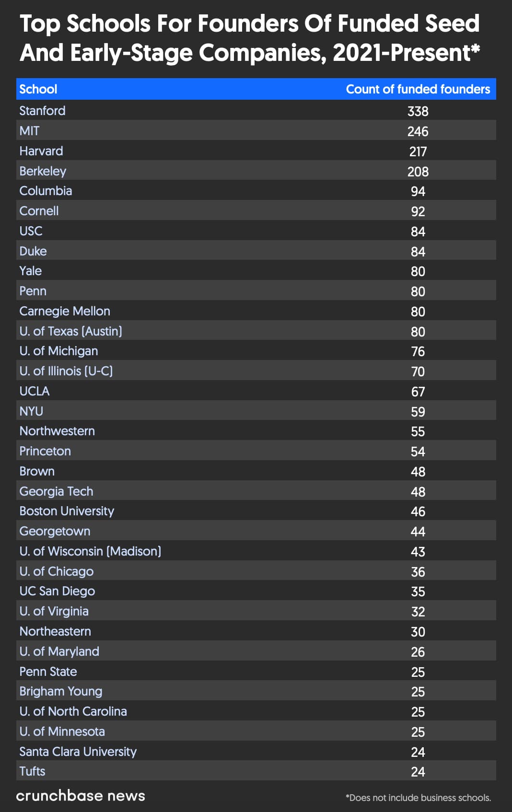Click the MIT school name
Screen dimensions: 512x812
point(29,131)
